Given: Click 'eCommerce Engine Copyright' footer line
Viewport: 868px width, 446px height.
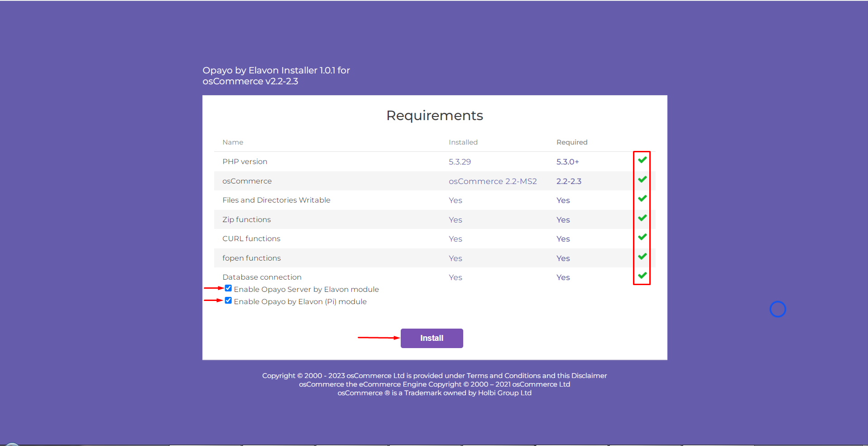Looking at the screenshot, I should coord(435,384).
